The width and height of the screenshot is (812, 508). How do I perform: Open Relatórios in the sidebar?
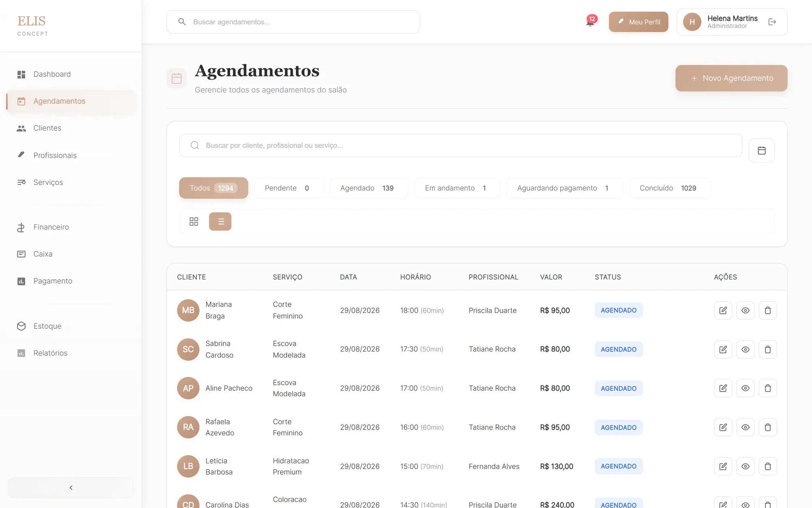coord(71,353)
